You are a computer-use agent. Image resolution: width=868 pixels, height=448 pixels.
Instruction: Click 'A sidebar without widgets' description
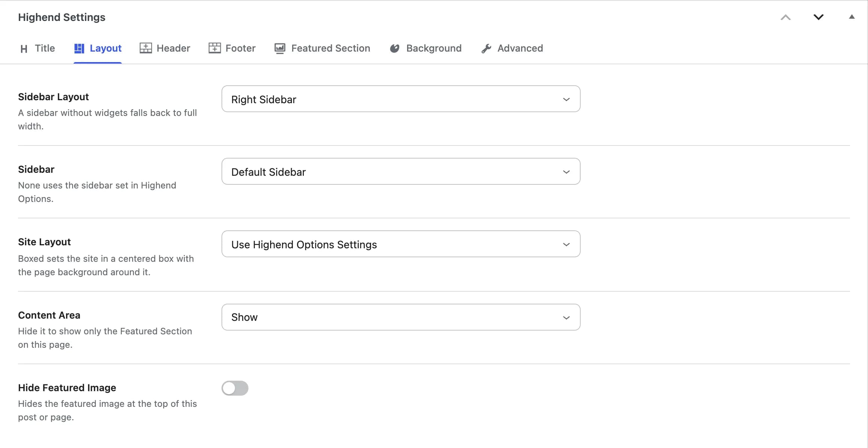pyautogui.click(x=107, y=120)
